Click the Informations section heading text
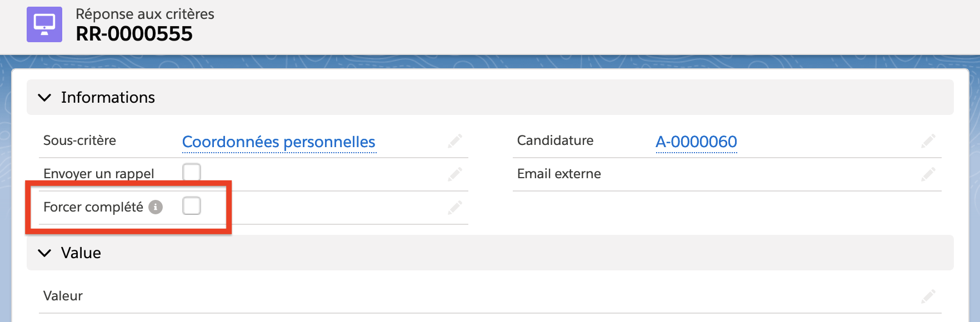 [108, 98]
